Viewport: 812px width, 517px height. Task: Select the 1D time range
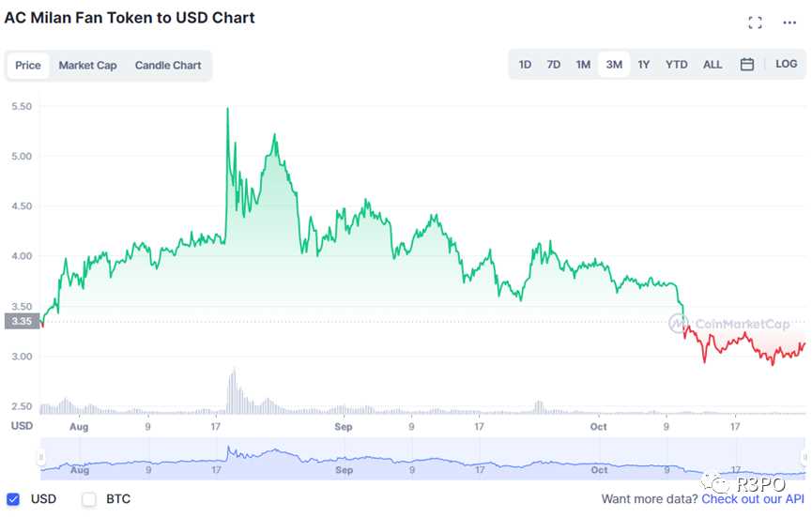525,65
